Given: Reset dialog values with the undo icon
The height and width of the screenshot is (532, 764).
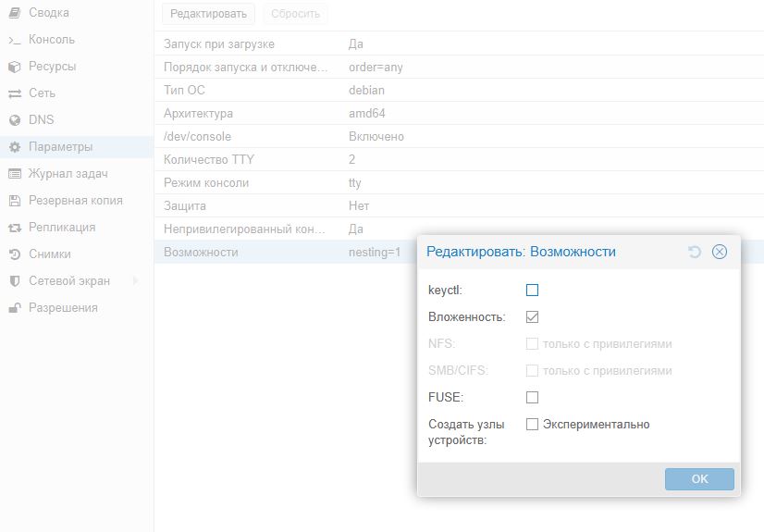Looking at the screenshot, I should tap(695, 252).
